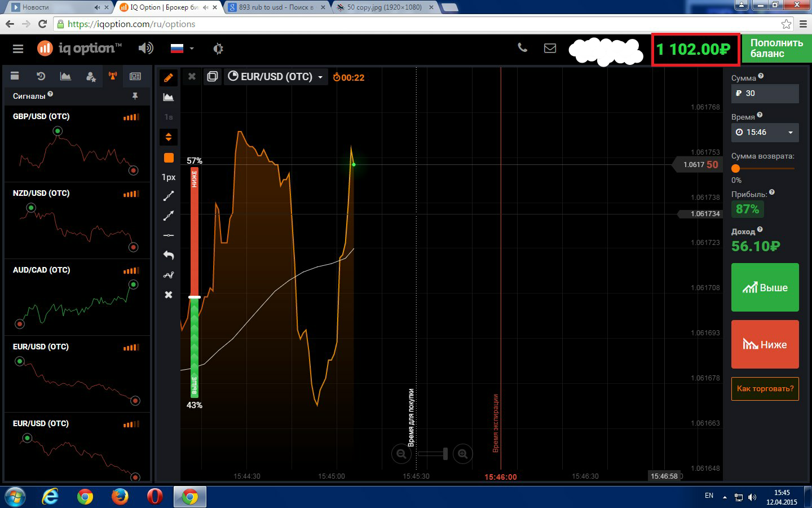Viewport: 812px width, 508px height.
Task: Click the Сумма amount input field
Action: 765,94
